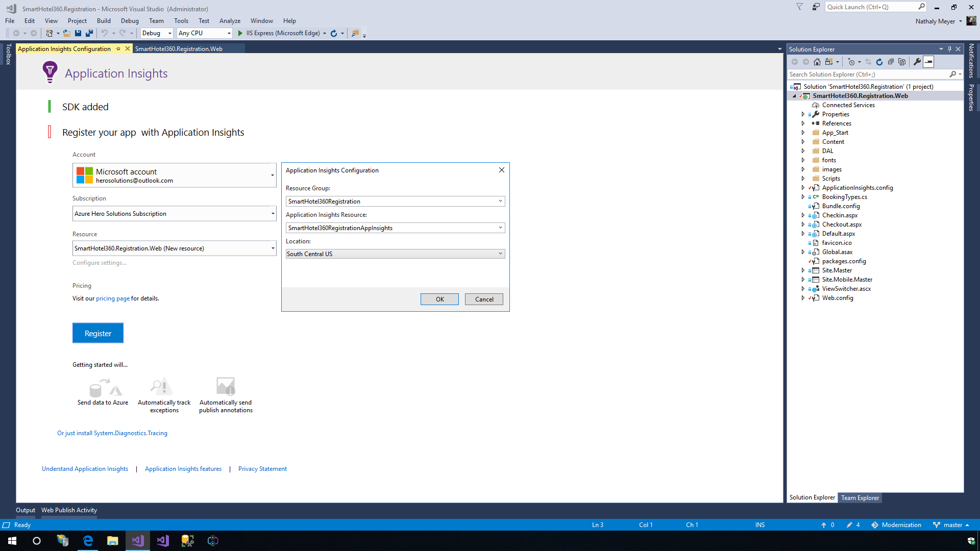Click Show All Files icon in Solution Explorer
Viewport: 980px width, 551px height.
[902, 62]
